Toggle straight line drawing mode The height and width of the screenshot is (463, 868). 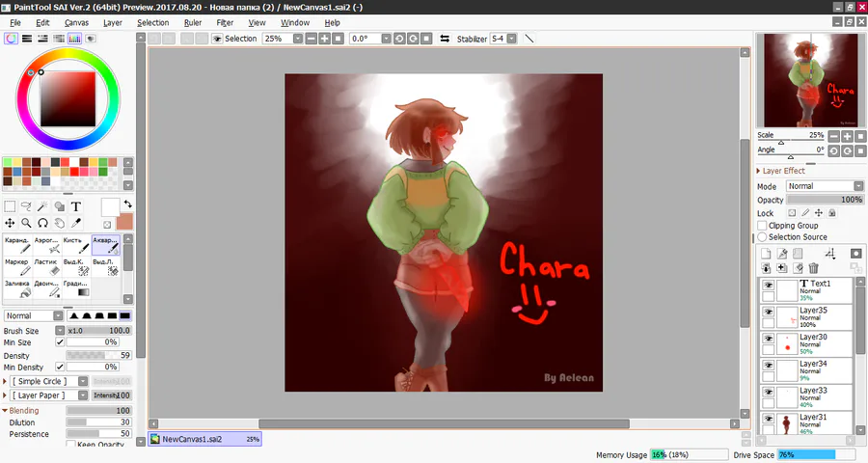pyautogui.click(x=529, y=39)
